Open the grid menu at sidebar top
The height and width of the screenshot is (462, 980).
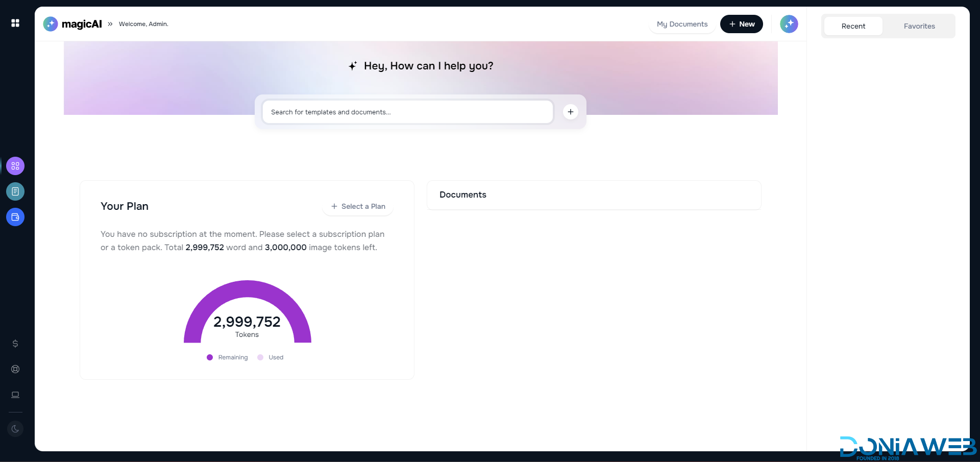tap(15, 23)
